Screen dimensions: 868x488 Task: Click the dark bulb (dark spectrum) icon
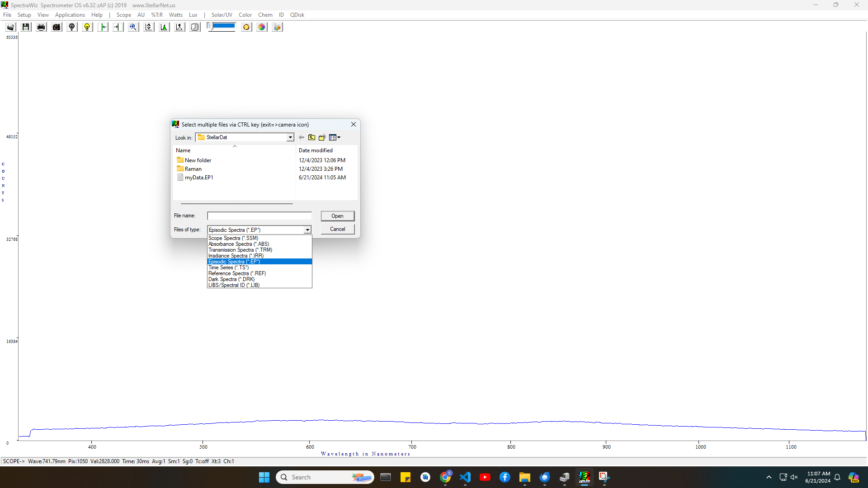[72, 27]
